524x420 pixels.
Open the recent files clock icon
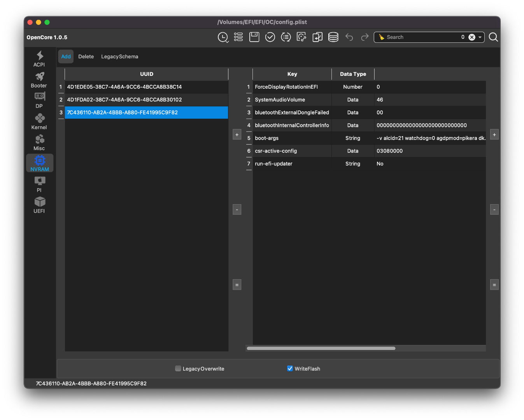[x=223, y=37]
